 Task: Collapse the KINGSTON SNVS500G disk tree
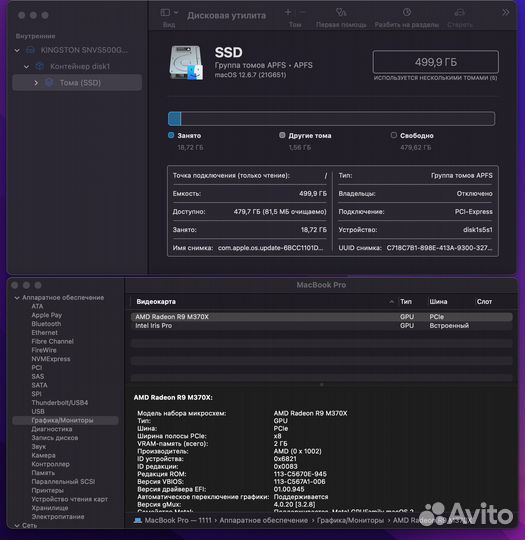click(x=17, y=51)
